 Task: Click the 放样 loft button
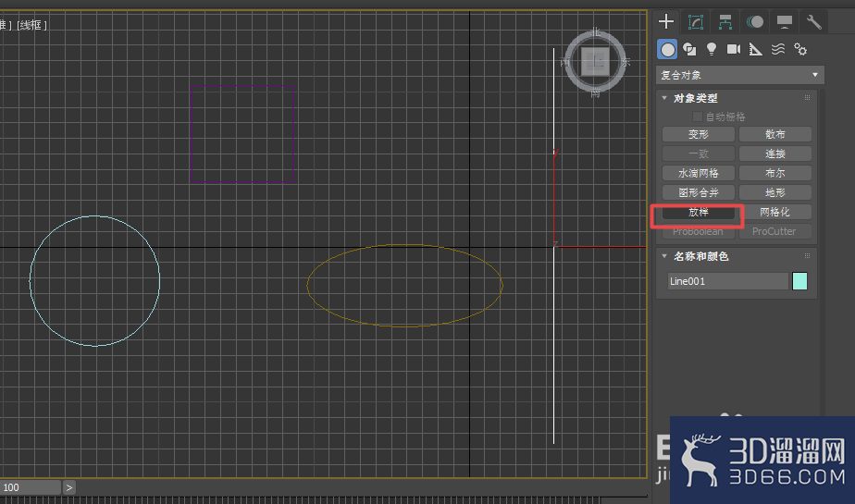click(699, 212)
